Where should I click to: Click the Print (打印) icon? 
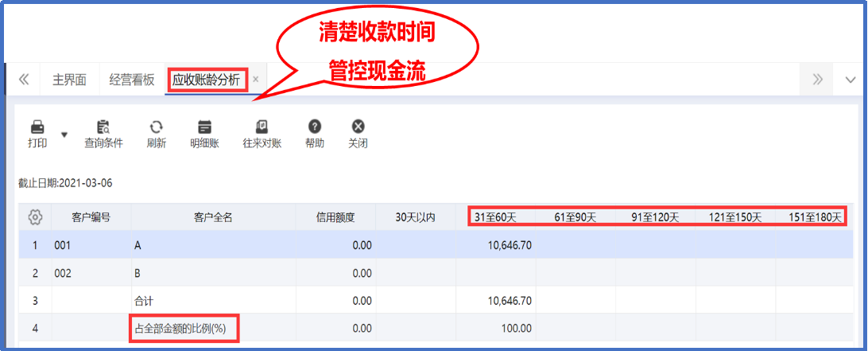click(x=37, y=127)
